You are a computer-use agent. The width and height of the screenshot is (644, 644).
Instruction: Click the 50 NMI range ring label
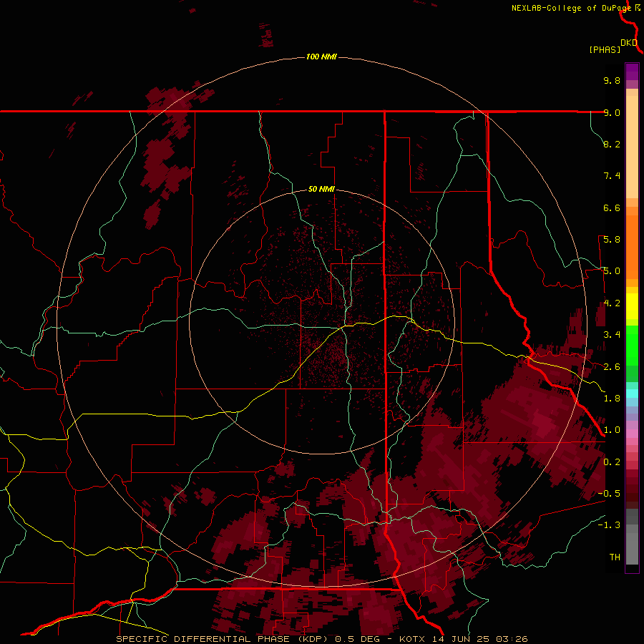tap(321, 189)
